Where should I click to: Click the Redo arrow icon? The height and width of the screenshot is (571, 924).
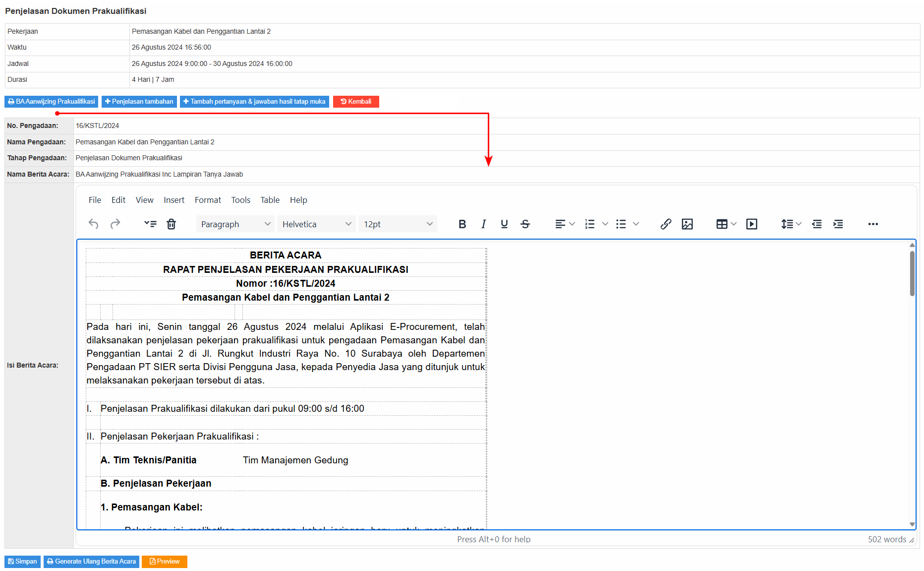pos(115,224)
